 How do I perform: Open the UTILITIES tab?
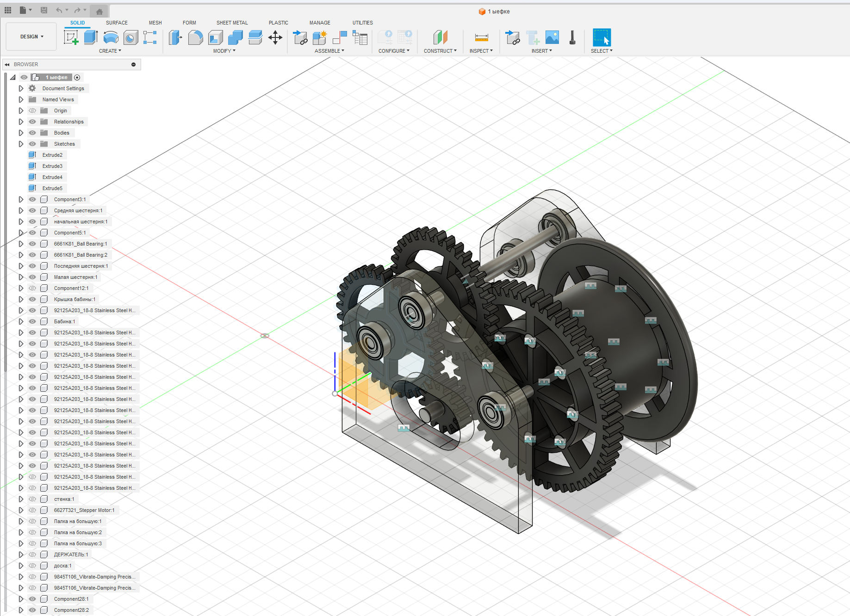[x=363, y=23]
